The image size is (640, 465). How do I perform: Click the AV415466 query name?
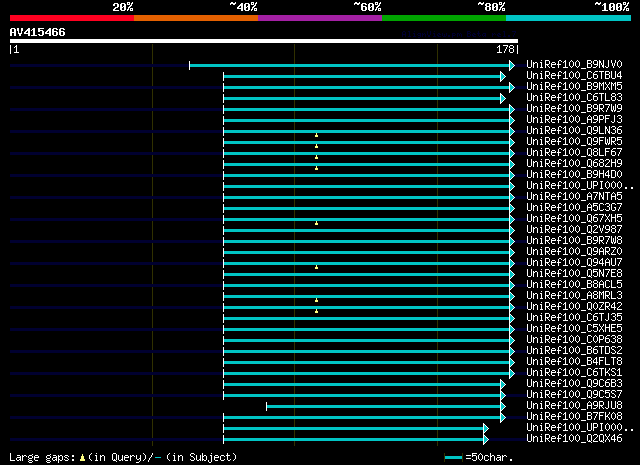[x=38, y=32]
